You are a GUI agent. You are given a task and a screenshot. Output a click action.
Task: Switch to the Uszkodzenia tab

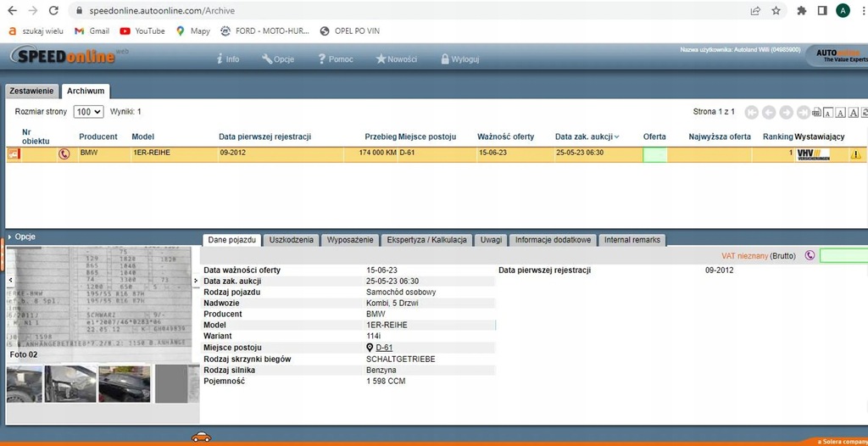(x=291, y=240)
